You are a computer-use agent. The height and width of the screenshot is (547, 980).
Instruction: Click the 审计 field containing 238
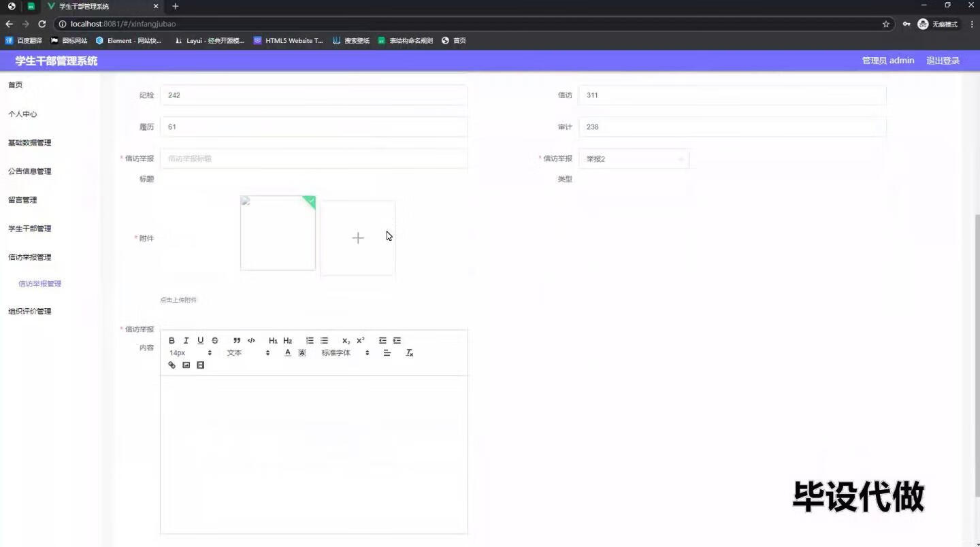pos(732,127)
